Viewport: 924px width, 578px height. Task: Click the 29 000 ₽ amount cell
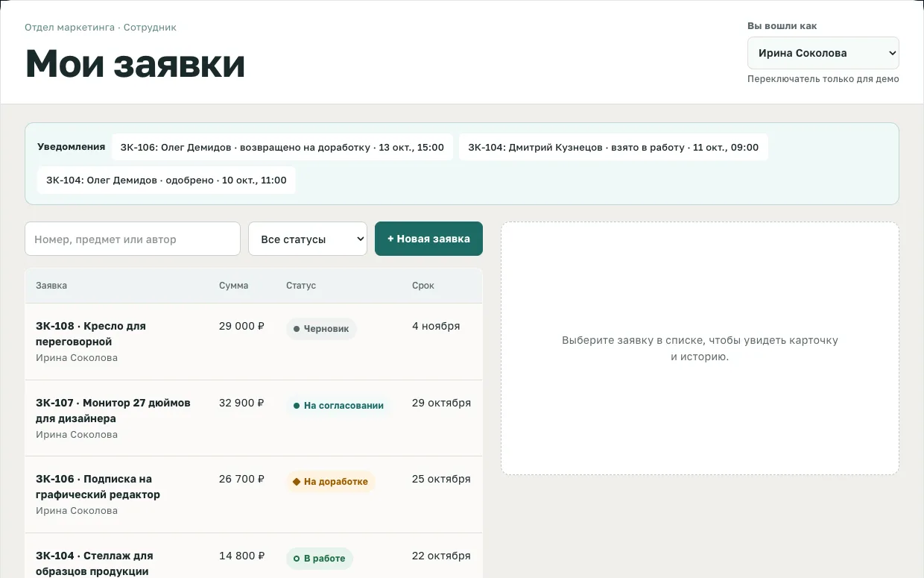point(241,326)
